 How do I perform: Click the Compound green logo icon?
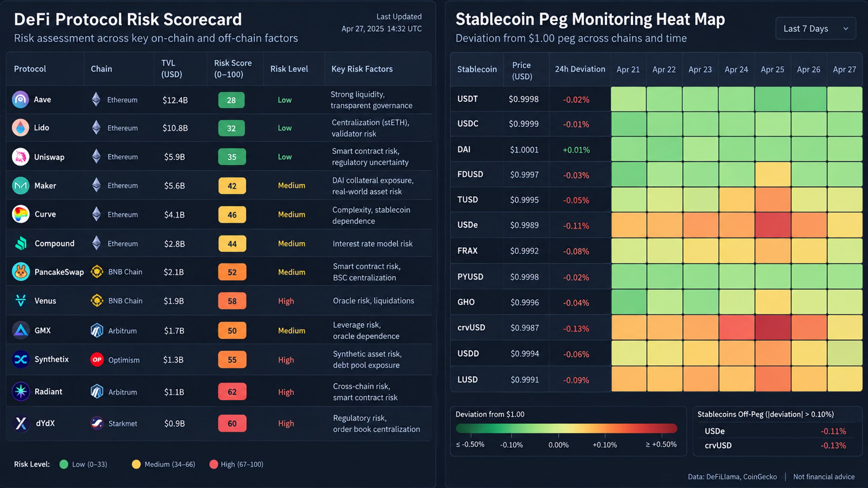click(21, 243)
